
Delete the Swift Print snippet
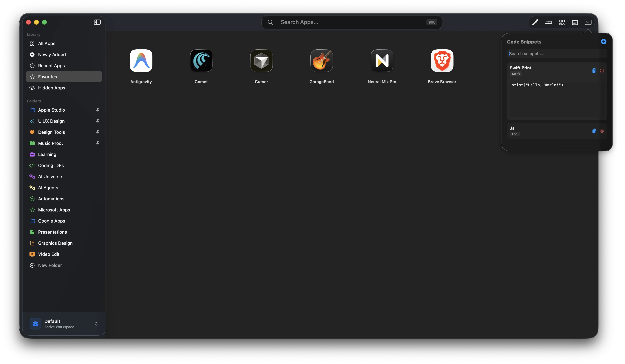(x=602, y=71)
